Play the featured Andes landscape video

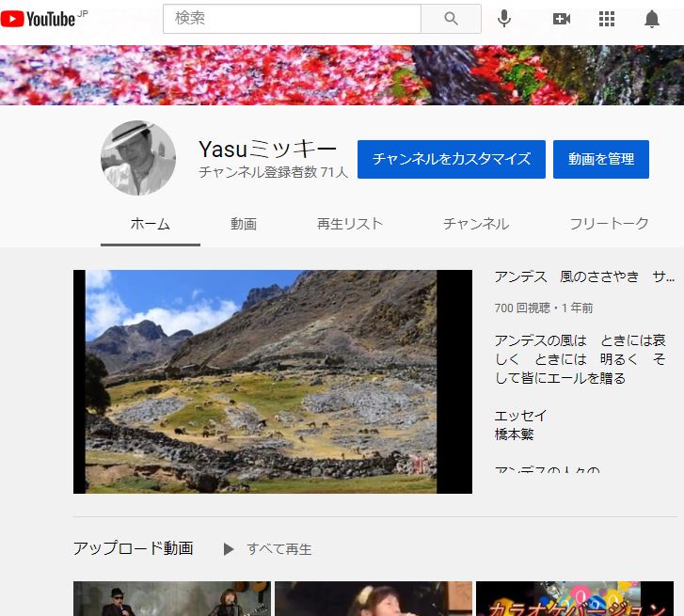[273, 382]
